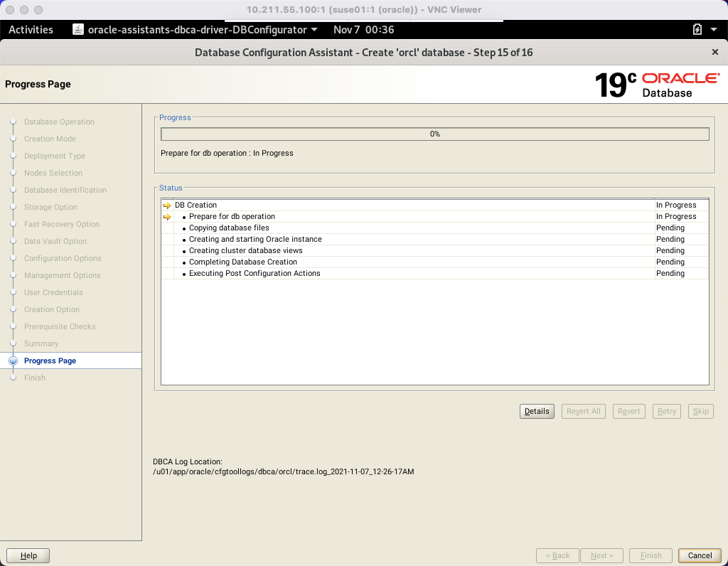Viewport: 728px width, 566px height.
Task: Select Summary step in sidebar
Action: 41,343
